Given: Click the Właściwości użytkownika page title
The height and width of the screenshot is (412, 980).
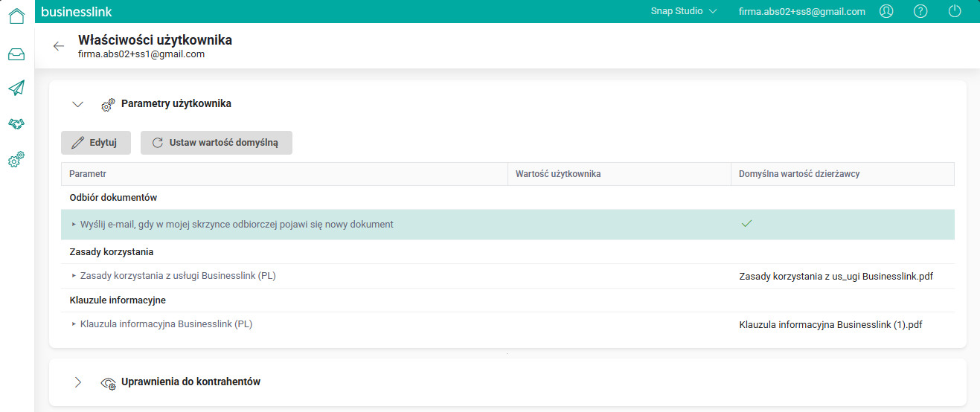Looking at the screenshot, I should pos(155,40).
